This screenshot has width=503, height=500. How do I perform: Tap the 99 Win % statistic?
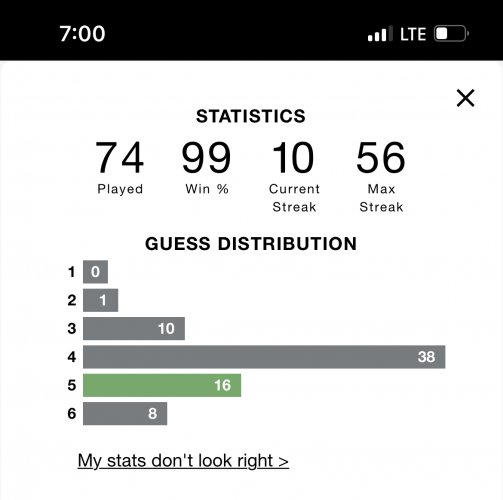pos(207,167)
